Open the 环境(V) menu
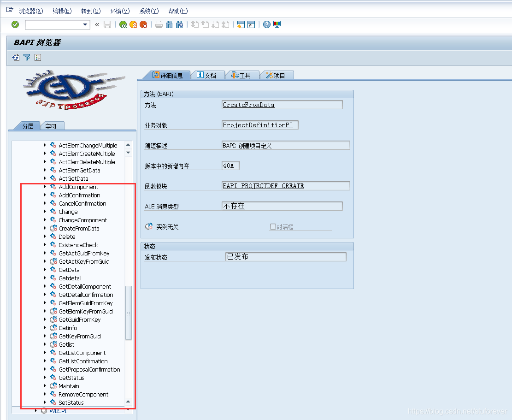This screenshot has height=420, width=512. click(120, 11)
